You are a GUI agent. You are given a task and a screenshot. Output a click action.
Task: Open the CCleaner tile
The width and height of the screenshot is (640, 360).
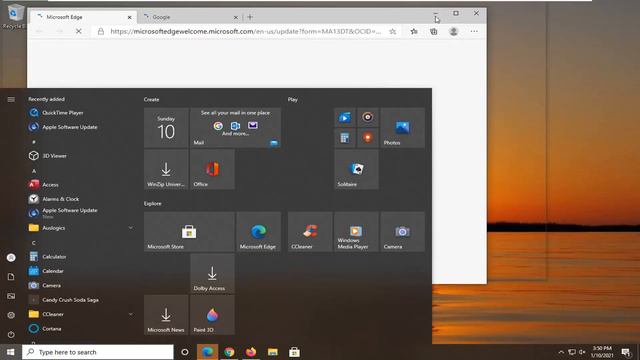point(310,231)
